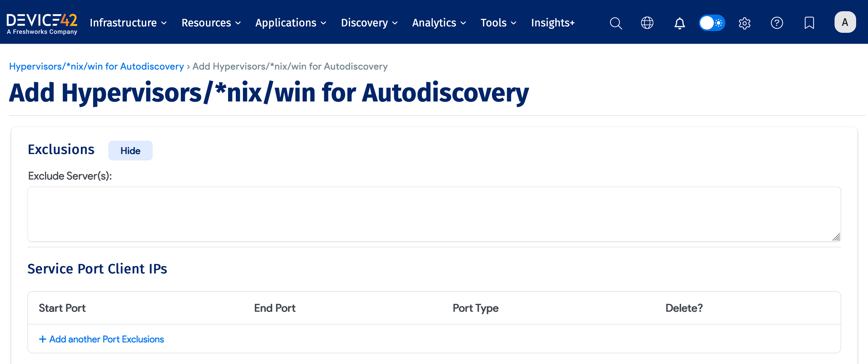Expand the Discovery dropdown
The height and width of the screenshot is (364, 868).
(x=369, y=23)
